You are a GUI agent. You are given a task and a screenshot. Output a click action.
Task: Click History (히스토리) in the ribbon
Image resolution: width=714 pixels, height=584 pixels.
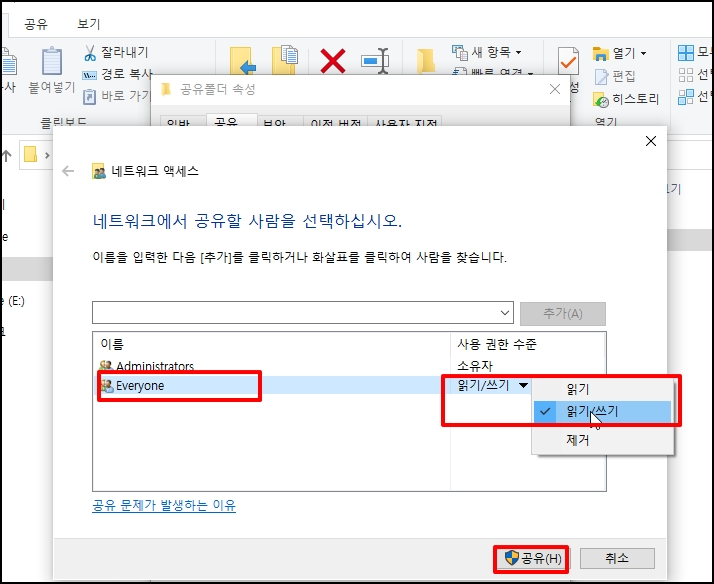tap(626, 99)
